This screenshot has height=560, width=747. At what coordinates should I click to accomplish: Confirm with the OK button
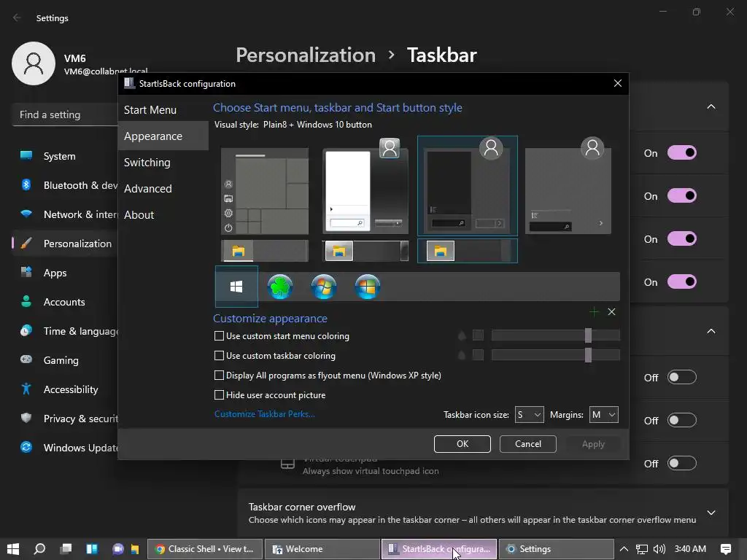(462, 444)
